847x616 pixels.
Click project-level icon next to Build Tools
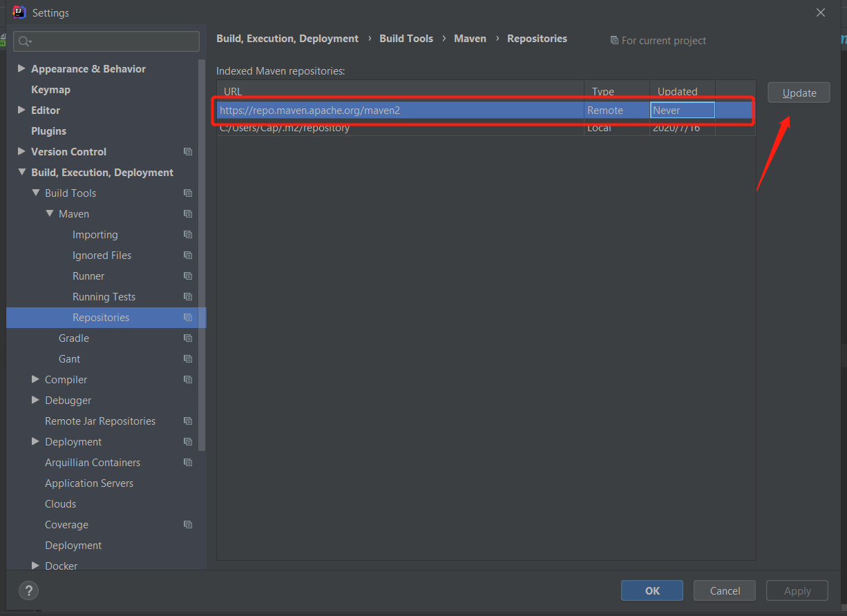click(x=188, y=193)
